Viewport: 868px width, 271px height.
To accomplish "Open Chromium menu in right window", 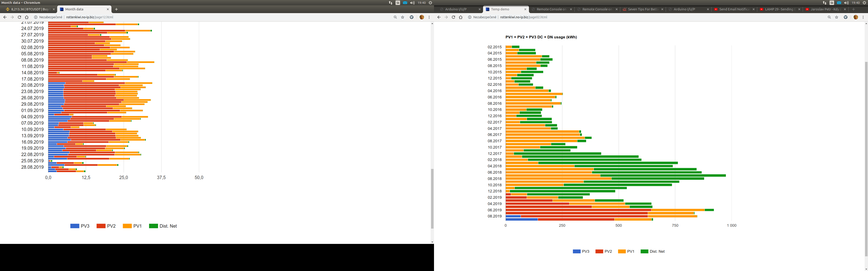I will click(863, 17).
